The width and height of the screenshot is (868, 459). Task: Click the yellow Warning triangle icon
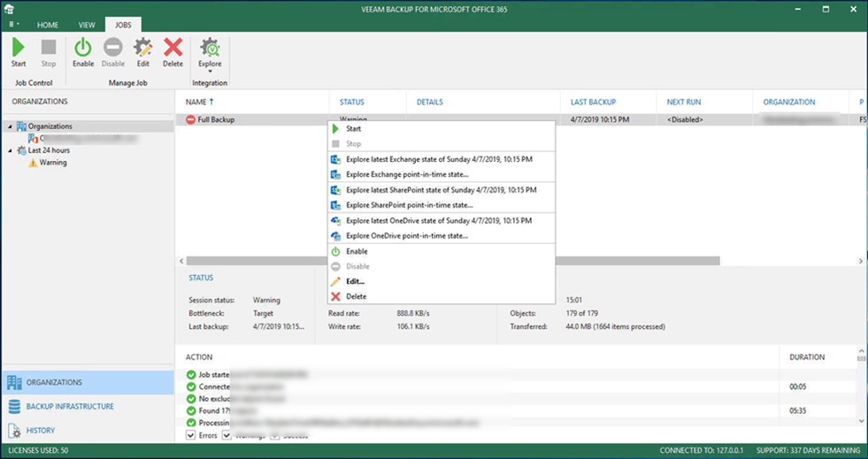pos(33,163)
